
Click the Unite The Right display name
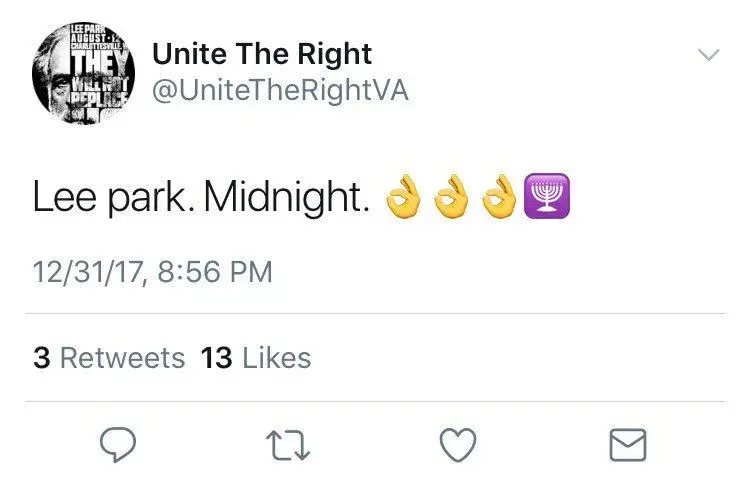click(262, 54)
